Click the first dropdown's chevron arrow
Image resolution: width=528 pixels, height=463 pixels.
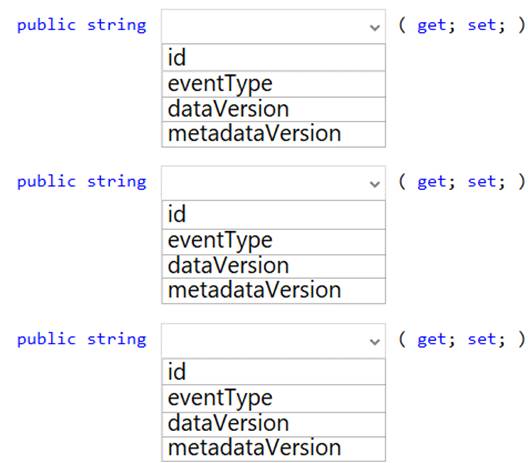(x=374, y=28)
